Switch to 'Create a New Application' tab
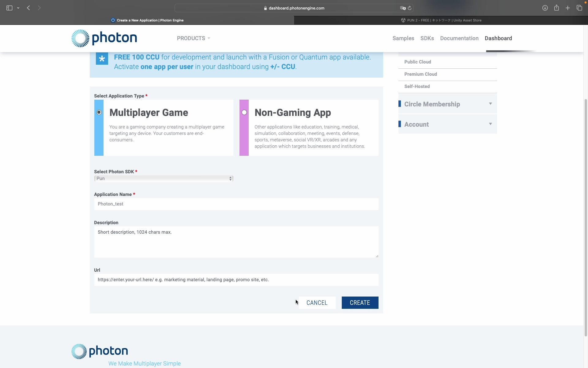 (147, 20)
